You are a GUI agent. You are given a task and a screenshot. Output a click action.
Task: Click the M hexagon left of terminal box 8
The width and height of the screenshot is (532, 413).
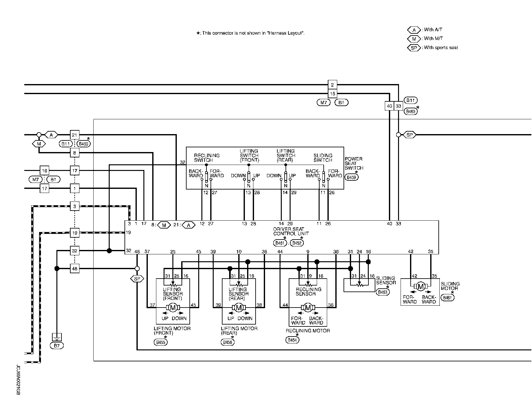[39, 144]
